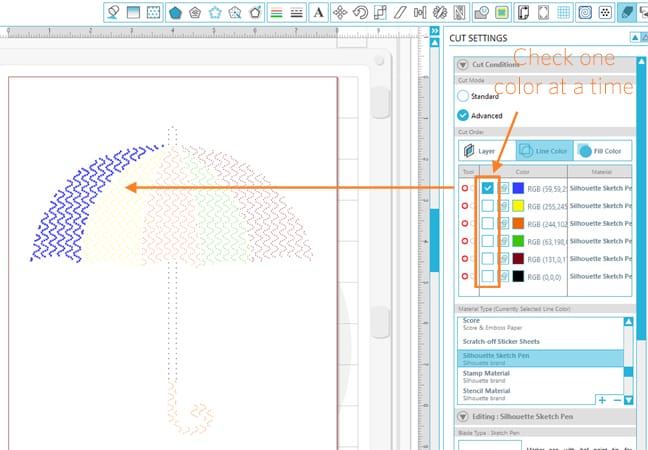Screen dimensions: 648x450
Task: Switch cut order to Layer tab
Action: pyautogui.click(x=478, y=151)
